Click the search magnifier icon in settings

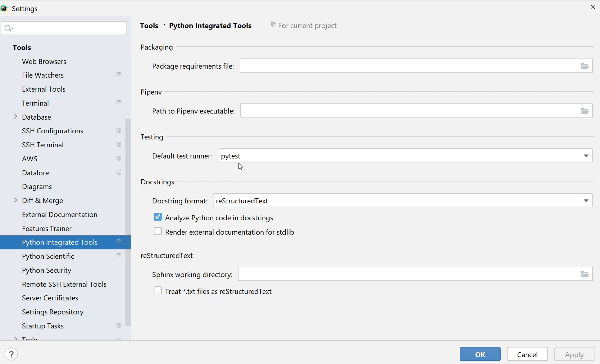(9, 28)
